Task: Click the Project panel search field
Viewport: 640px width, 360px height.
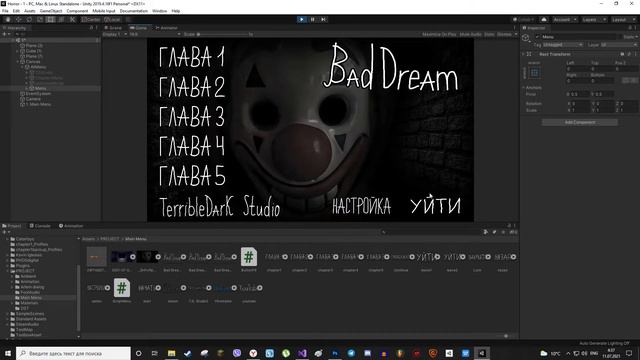Action: pos(431,232)
